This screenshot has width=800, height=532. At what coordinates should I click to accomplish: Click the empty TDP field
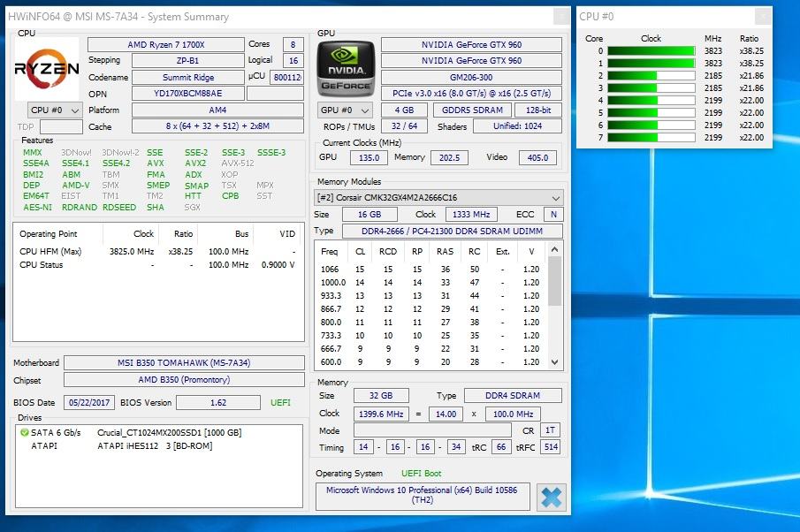(x=61, y=126)
